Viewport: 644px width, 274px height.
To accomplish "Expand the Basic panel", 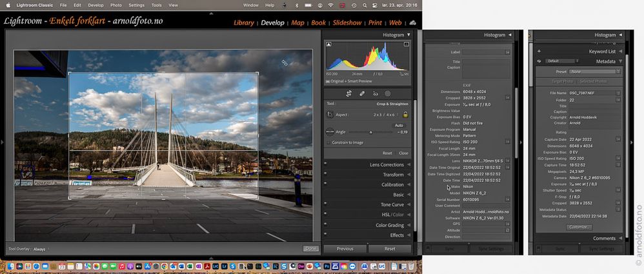I will click(x=408, y=195).
